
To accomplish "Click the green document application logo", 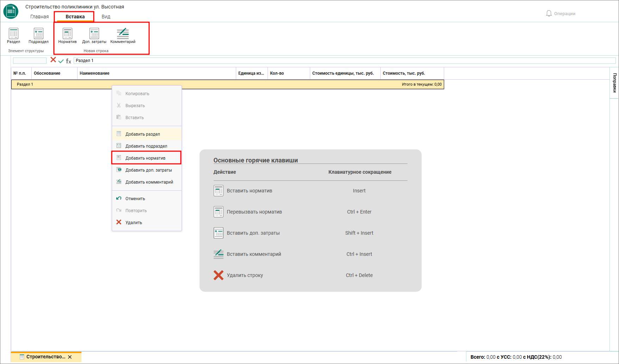I will pyautogui.click(x=11, y=11).
